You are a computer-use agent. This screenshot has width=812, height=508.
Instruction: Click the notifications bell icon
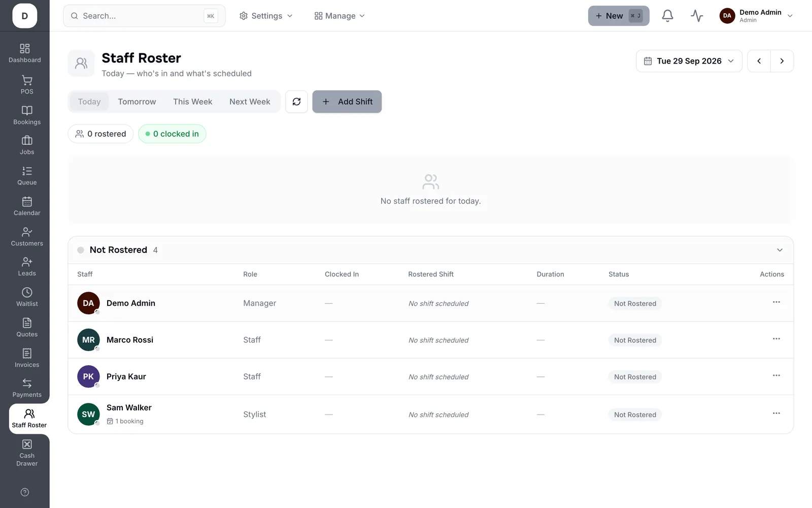(x=667, y=16)
